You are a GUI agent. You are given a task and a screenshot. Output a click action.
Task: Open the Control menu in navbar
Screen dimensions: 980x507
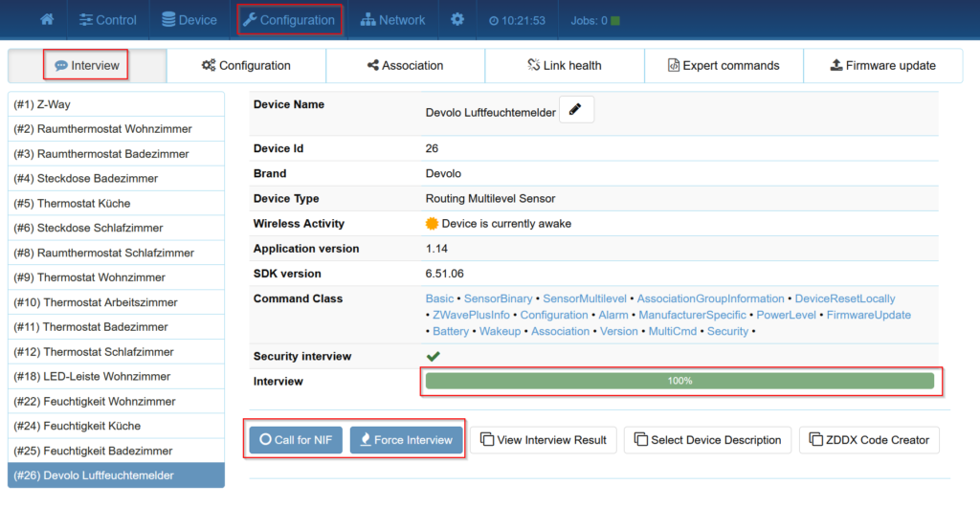[x=107, y=19]
